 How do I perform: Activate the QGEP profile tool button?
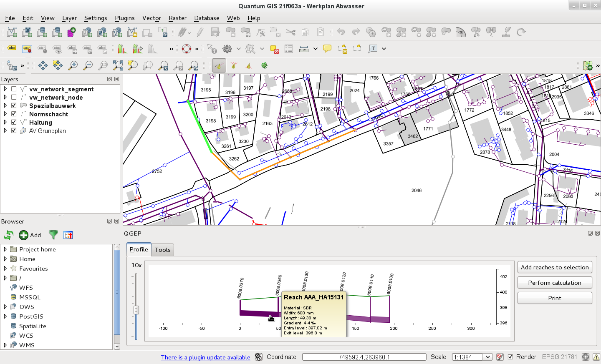click(x=219, y=65)
